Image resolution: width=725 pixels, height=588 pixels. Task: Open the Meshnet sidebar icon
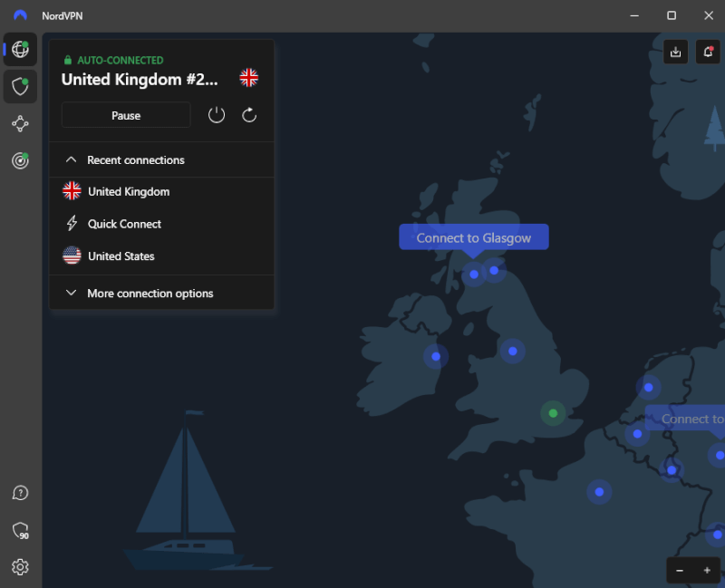click(20, 124)
